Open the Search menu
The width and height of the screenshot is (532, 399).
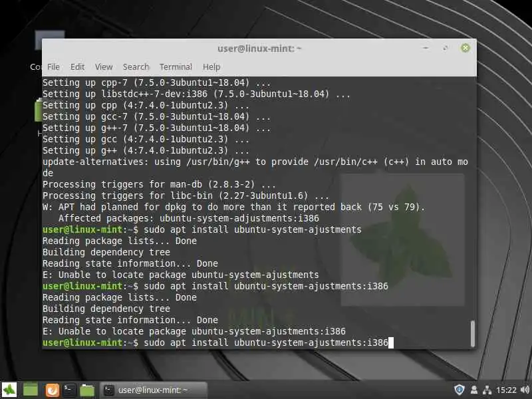pos(136,67)
